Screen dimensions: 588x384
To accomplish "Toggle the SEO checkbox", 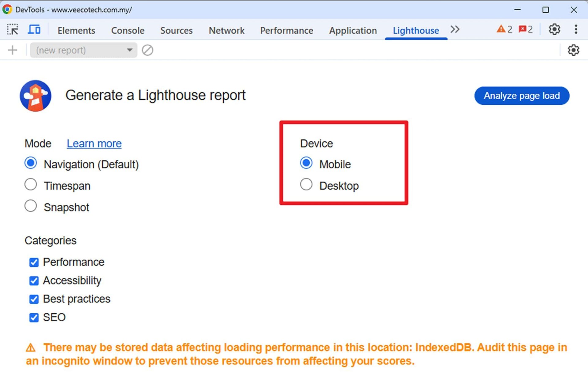I will [x=34, y=318].
